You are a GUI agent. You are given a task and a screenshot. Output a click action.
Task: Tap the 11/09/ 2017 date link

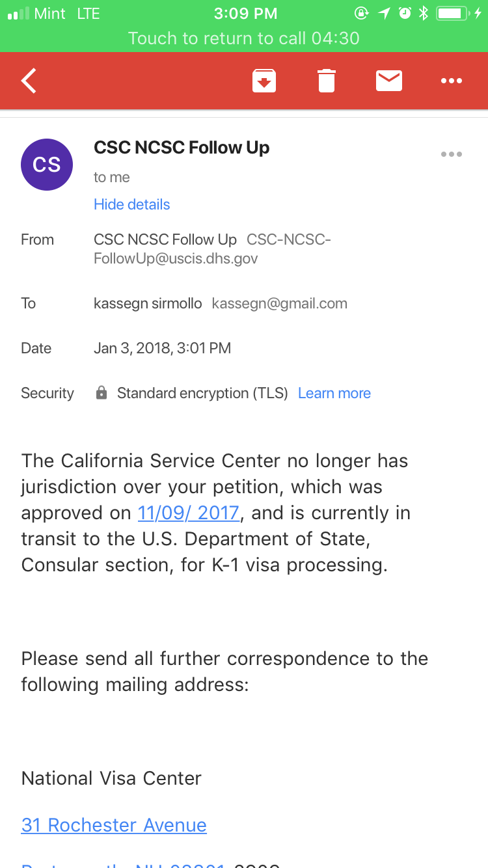189,513
